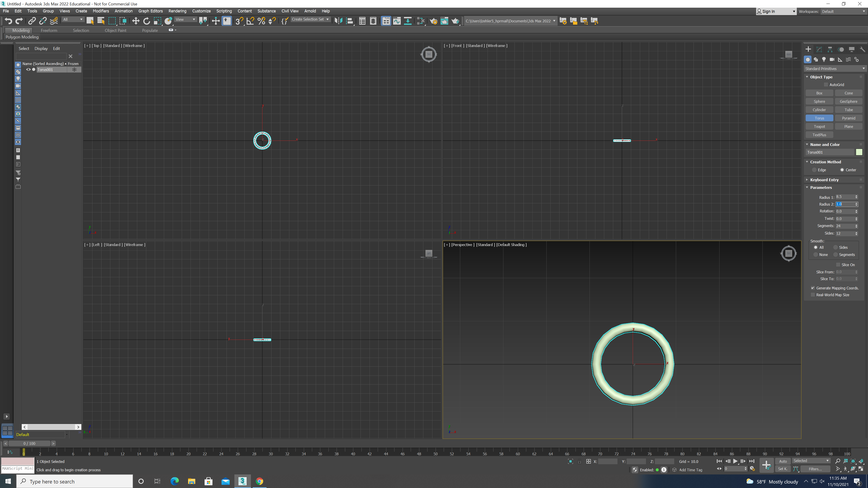Select the Select and Rotate tool
This screenshot has width=868, height=488.
(x=146, y=21)
